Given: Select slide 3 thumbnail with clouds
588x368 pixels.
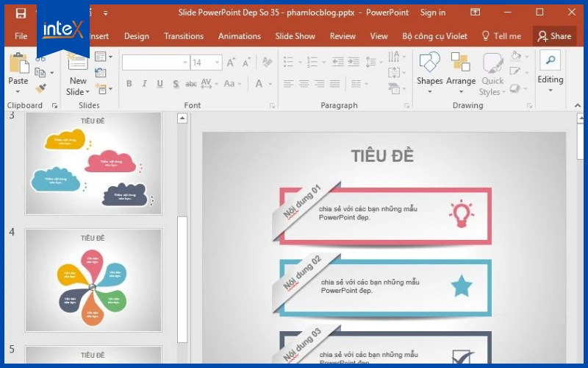Looking at the screenshot, I should pyautogui.click(x=93, y=163).
